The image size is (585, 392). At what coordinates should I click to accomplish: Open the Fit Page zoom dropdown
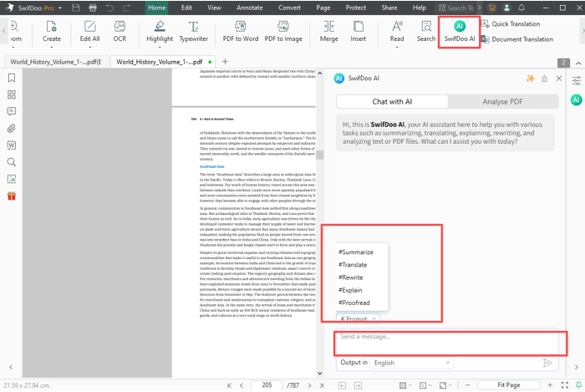[x=508, y=385]
